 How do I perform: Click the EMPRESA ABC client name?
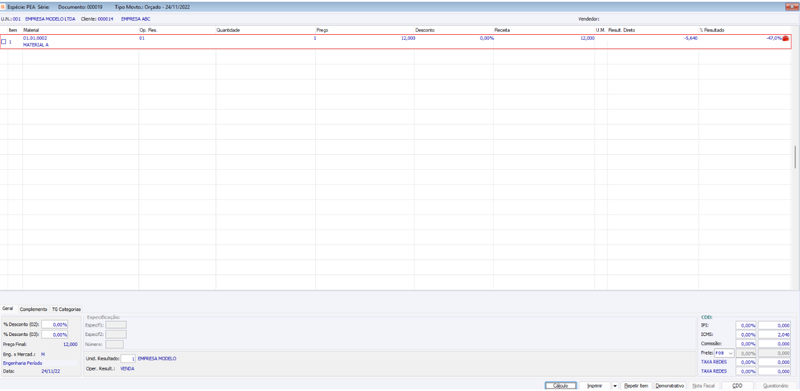coord(135,19)
